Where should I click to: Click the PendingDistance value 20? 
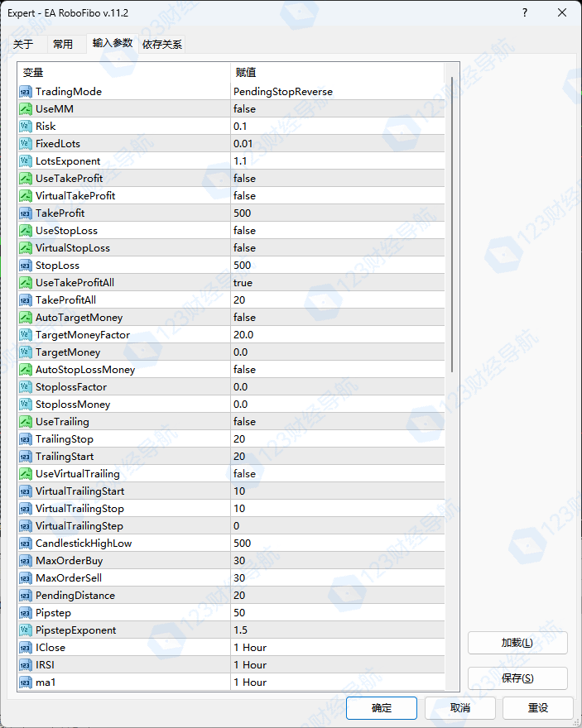tap(337, 596)
